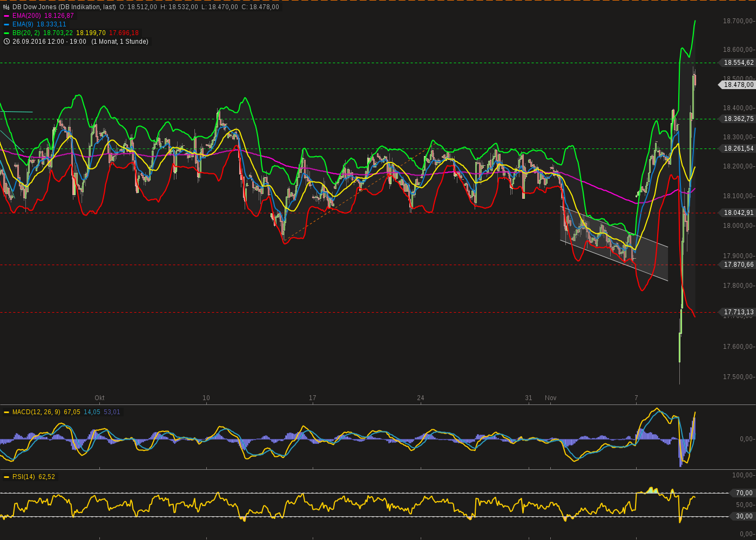Screen dimensions: 756x540
Task: Click the RSI 30,00 oversold level tag
Action: [x=744, y=516]
